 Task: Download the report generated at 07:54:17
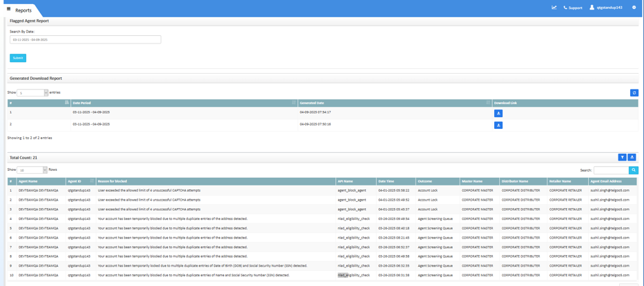pos(498,113)
